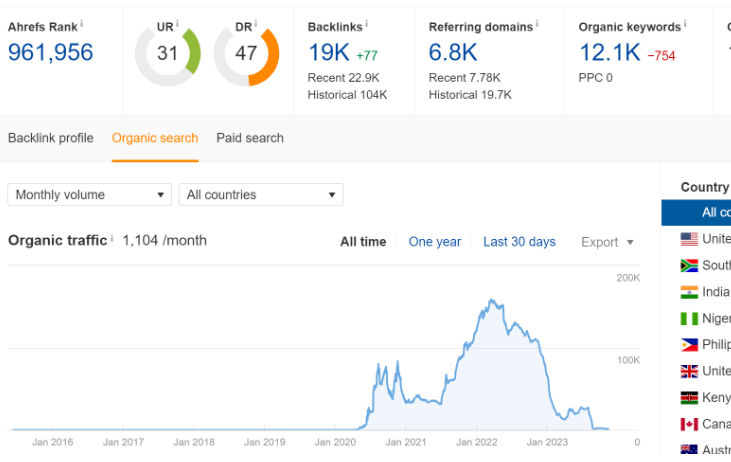Viewport: 731px width, 462px height.
Task: Click the info icon beside Referring domains
Action: click(536, 24)
